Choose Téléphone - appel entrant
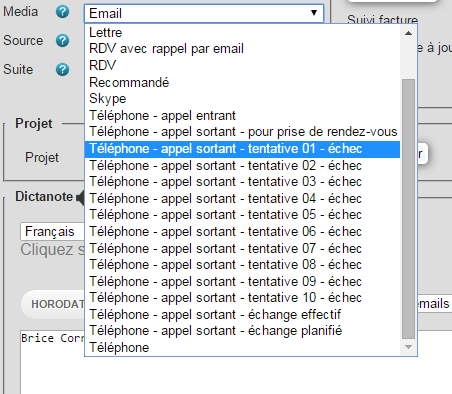452x394 pixels. (242, 116)
